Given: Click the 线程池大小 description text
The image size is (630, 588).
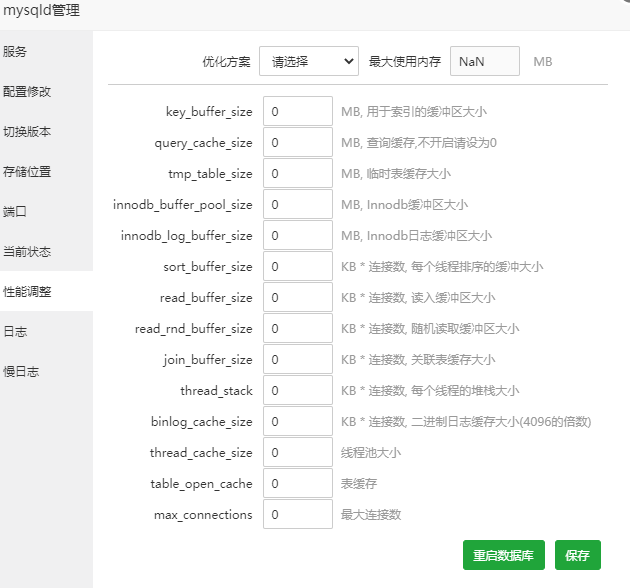Looking at the screenshot, I should 371,453.
